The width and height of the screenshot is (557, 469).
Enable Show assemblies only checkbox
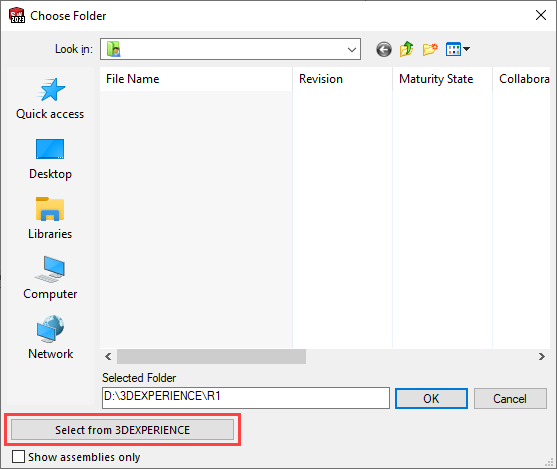(18, 457)
